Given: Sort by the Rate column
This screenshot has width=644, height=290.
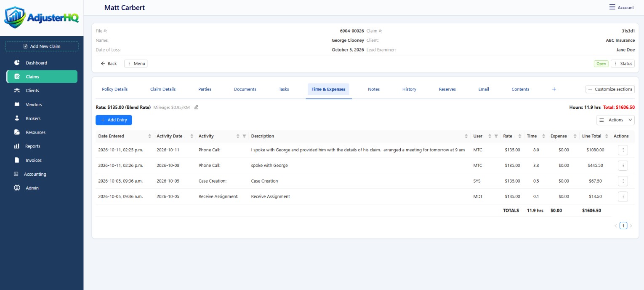Looking at the screenshot, I should (519, 136).
